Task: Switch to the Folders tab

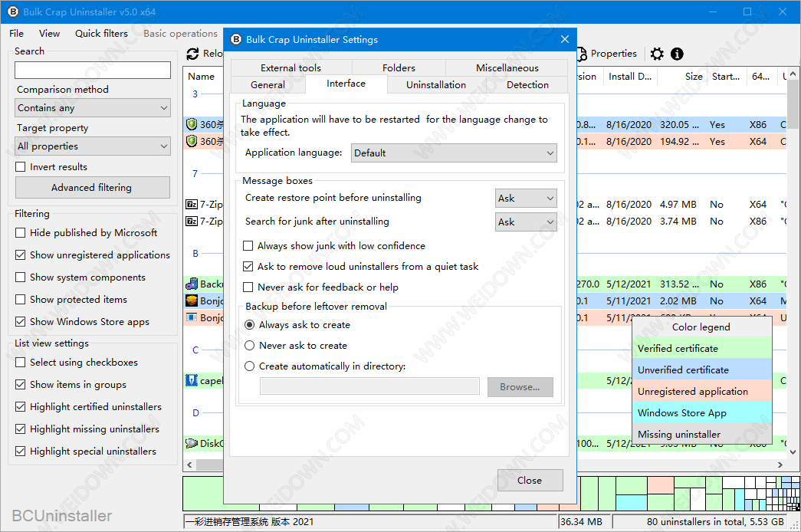Action: pyautogui.click(x=399, y=68)
